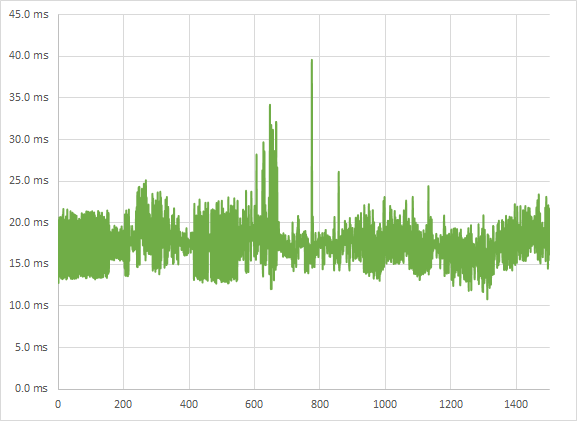Click the x-axis label 200

pyautogui.click(x=123, y=404)
